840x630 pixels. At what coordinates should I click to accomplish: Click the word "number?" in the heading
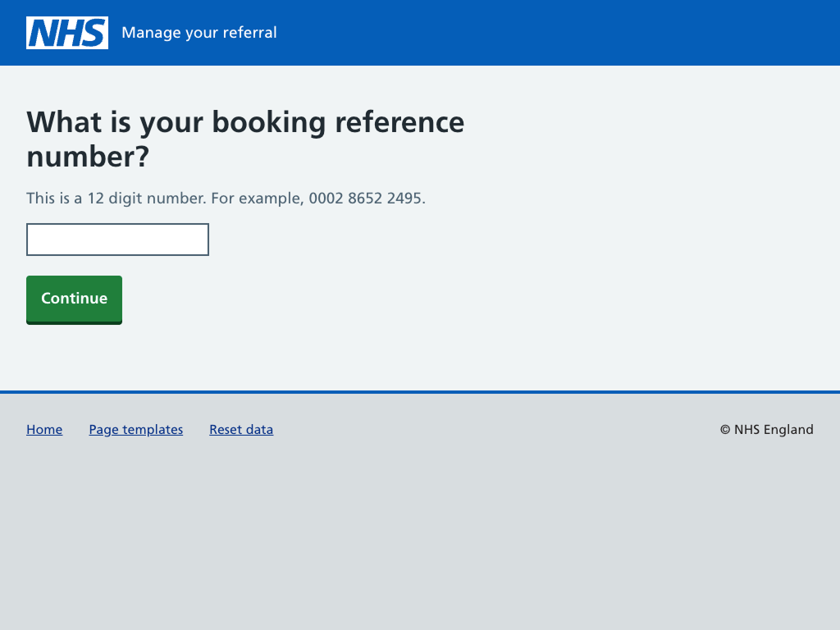click(88, 157)
